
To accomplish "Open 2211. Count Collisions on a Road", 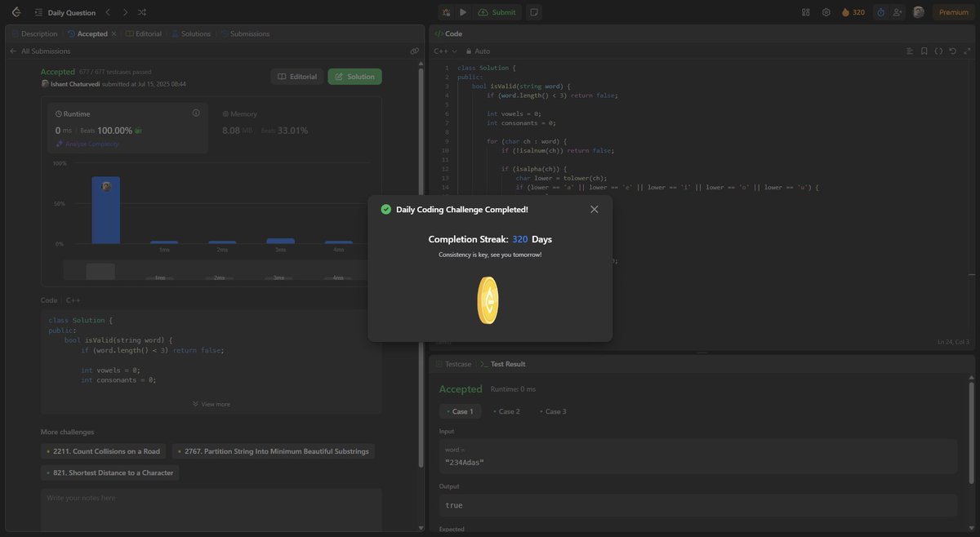I will pos(104,451).
